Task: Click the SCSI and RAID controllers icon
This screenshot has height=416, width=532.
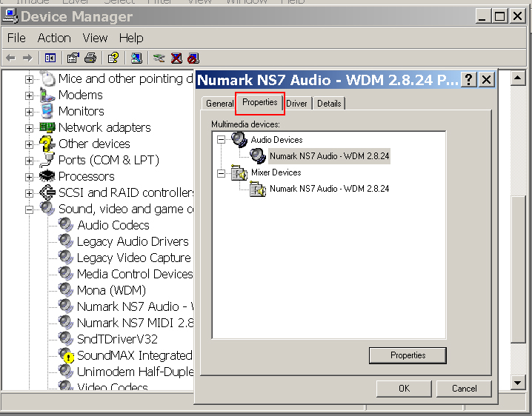Action: [47, 192]
